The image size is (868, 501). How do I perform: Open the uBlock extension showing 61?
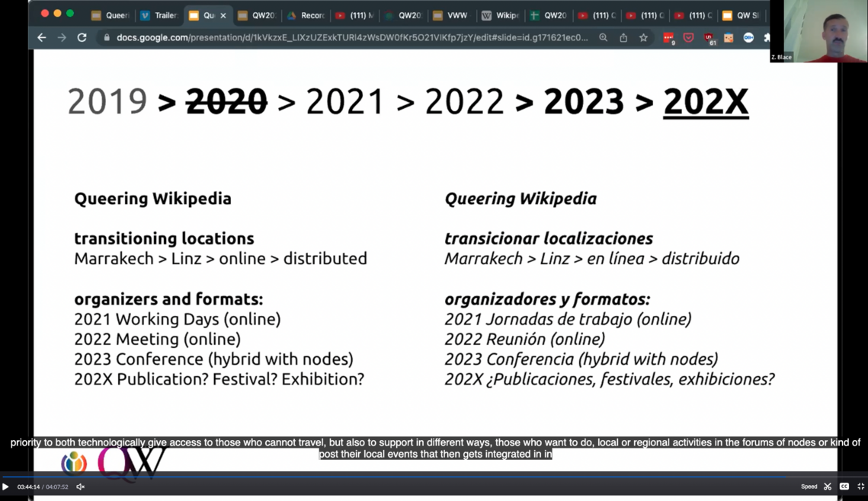coord(709,38)
